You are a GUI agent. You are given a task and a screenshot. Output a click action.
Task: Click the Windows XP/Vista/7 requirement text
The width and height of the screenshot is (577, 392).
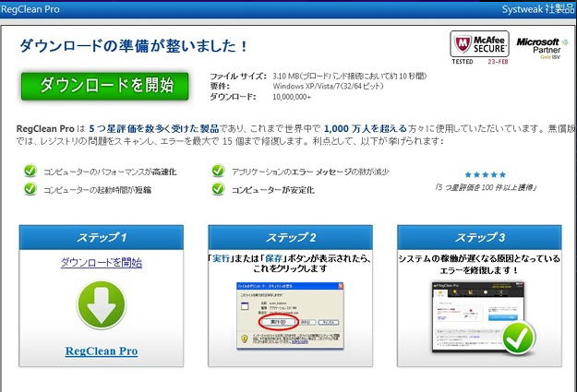pos(329,86)
